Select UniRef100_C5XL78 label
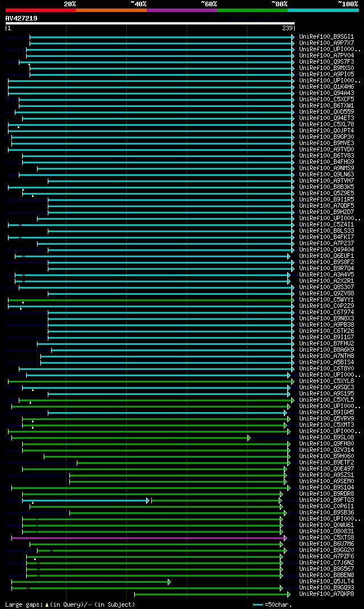This screenshot has width=364, height=609. click(326, 124)
